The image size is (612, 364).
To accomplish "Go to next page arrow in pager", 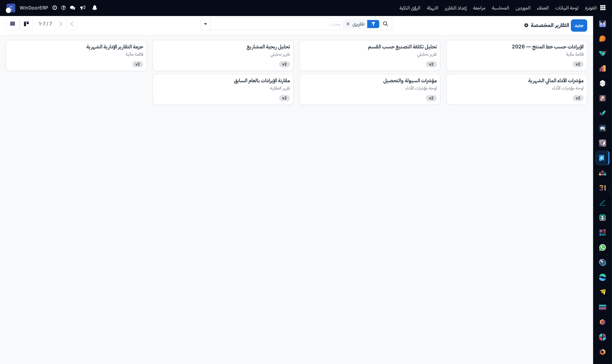I will click(x=60, y=24).
